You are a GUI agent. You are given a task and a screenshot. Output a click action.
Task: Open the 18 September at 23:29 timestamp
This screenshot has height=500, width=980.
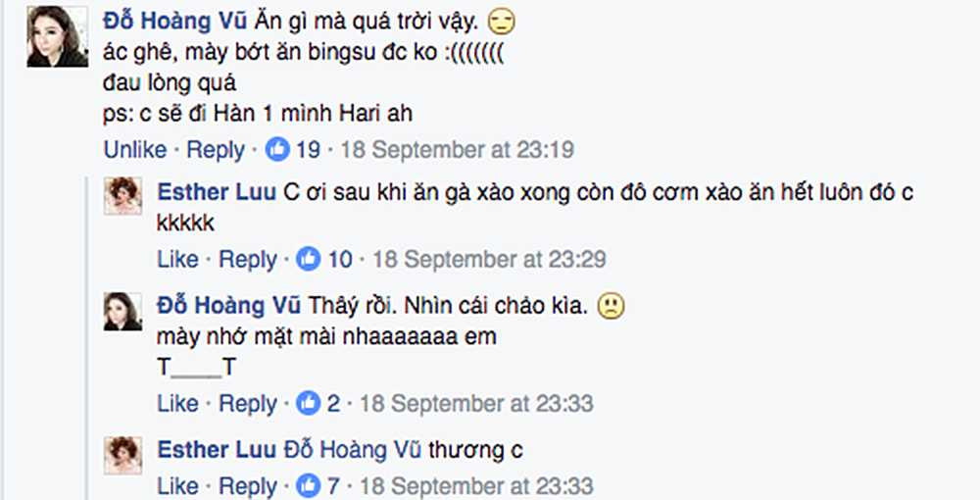coord(489,260)
